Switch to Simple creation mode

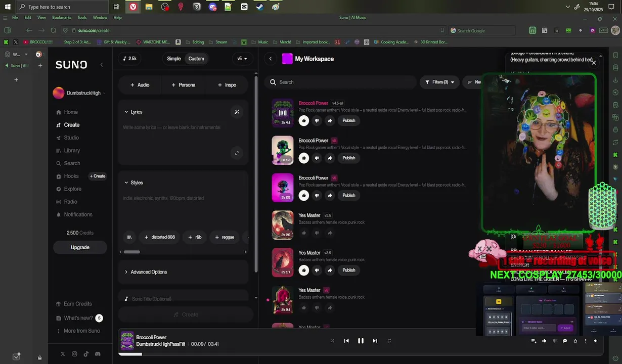tap(174, 59)
